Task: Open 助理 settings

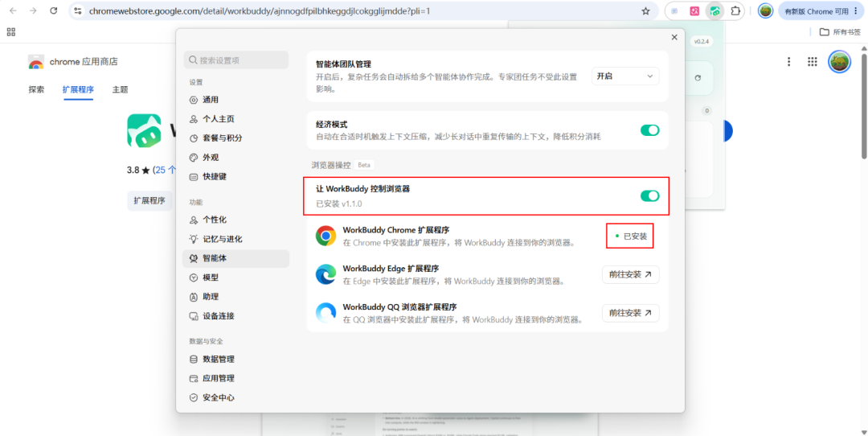Action: pos(235,296)
